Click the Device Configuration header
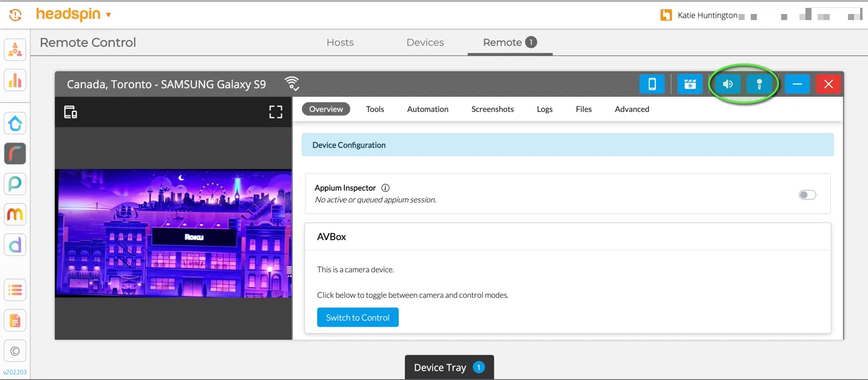 567,145
